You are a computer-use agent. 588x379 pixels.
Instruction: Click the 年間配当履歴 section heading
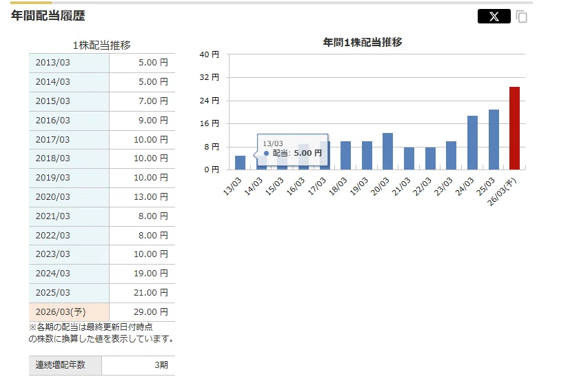coord(48,16)
